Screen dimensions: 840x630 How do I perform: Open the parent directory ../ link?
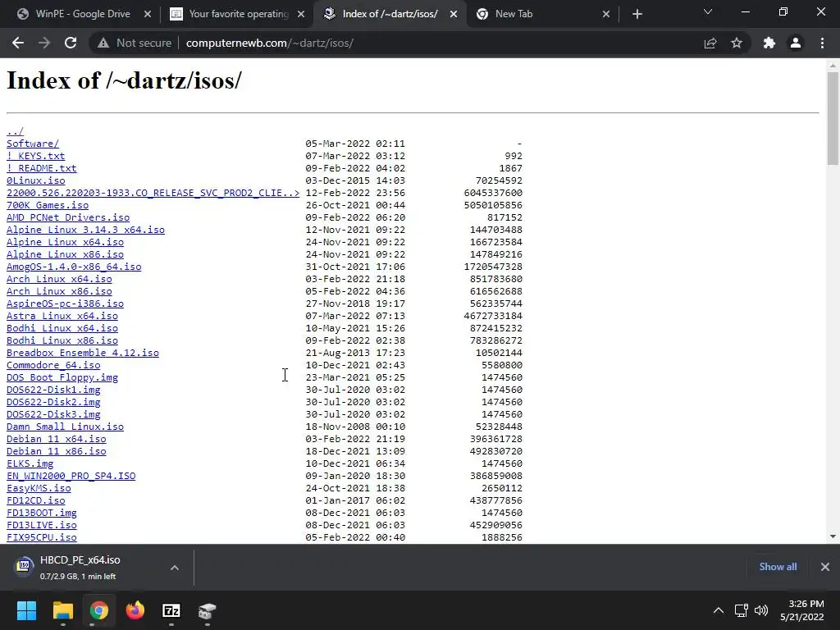[x=15, y=131]
